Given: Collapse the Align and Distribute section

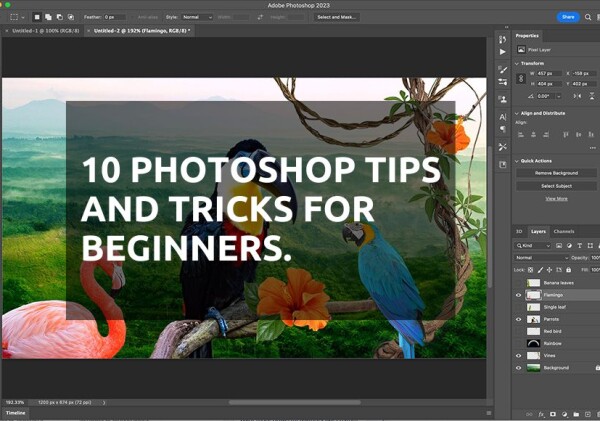Looking at the screenshot, I should [517, 113].
